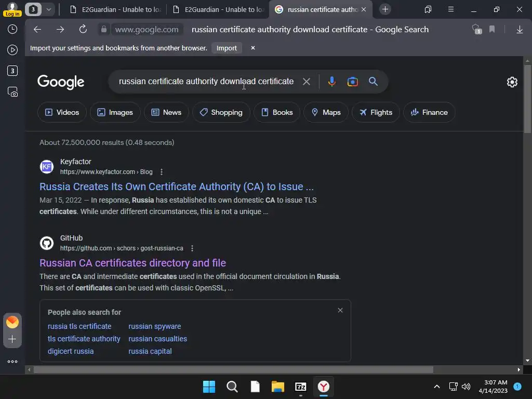Search for russian spyware
The height and width of the screenshot is (399, 532).
click(155, 326)
